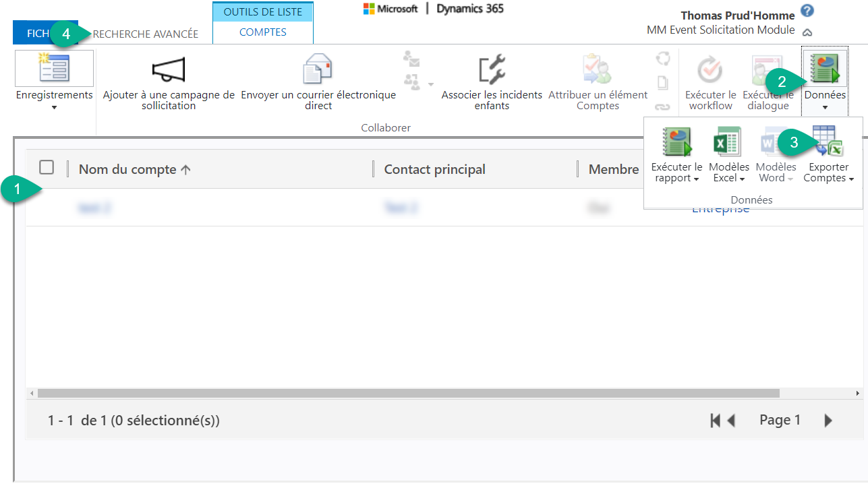Screen dimensions: 868x492
Task: Collapse the ribbon using the chevron arrow
Action: point(807,32)
